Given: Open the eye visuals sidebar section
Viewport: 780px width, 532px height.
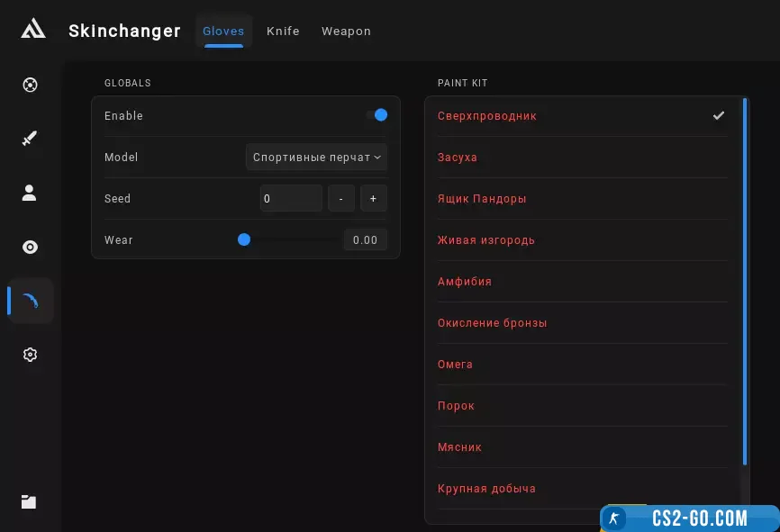Looking at the screenshot, I should tap(30, 248).
